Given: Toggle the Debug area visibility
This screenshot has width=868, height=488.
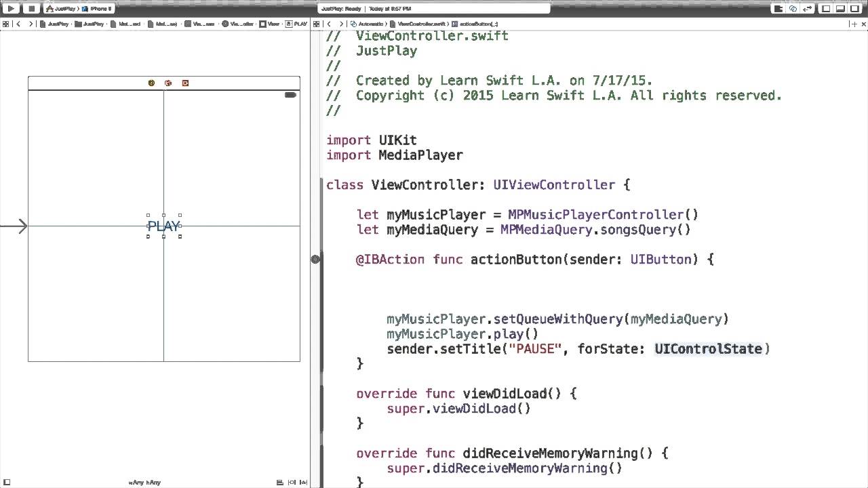Looking at the screenshot, I should coord(840,9).
